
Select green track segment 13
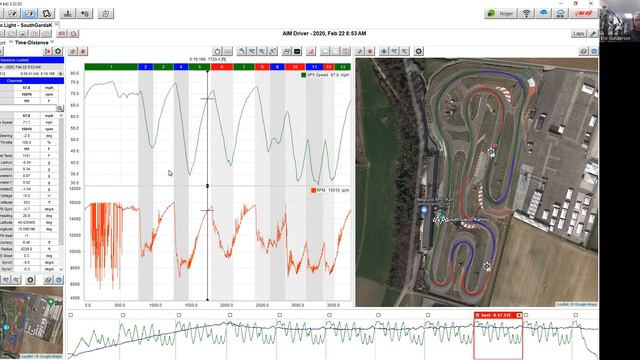tap(343, 67)
